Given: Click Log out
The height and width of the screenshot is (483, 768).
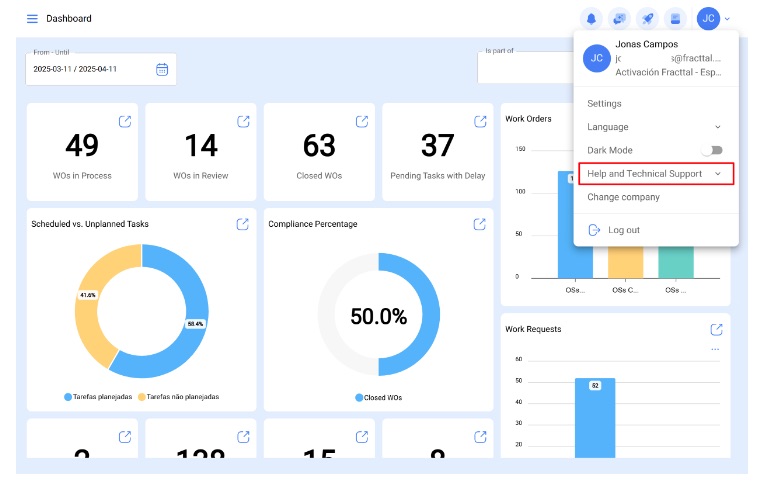Looking at the screenshot, I should 623,230.
